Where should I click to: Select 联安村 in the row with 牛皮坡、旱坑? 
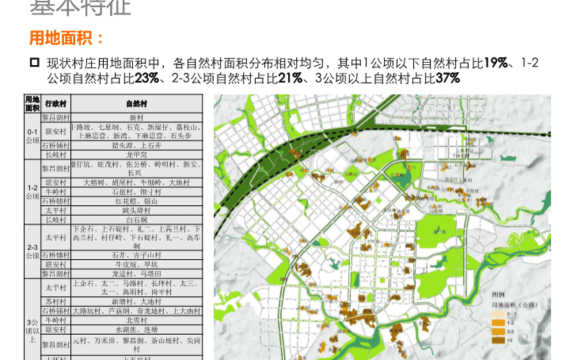(x=56, y=264)
